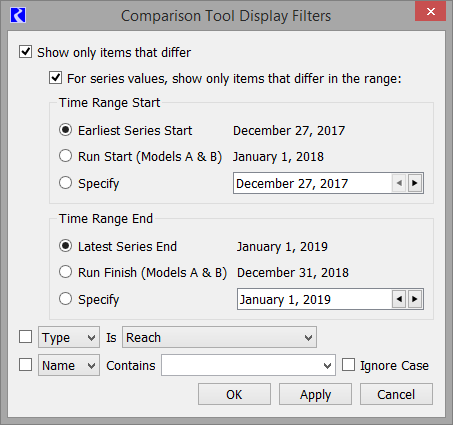Click the RiverWare app icon in title bar
The height and width of the screenshot is (425, 453).
pyautogui.click(x=18, y=15)
